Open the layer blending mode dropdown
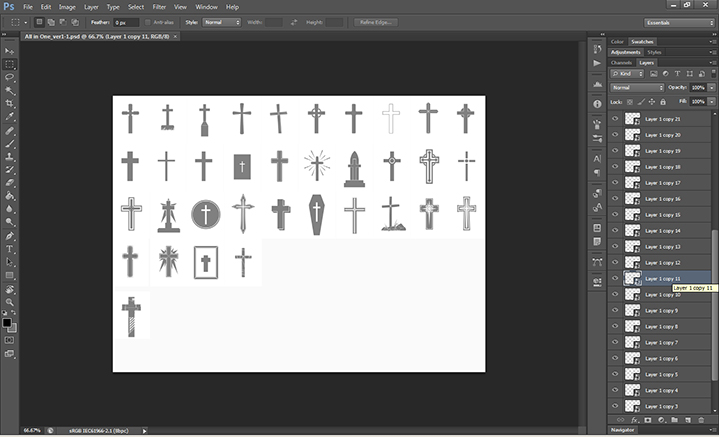This screenshot has width=719, height=437. (x=636, y=87)
